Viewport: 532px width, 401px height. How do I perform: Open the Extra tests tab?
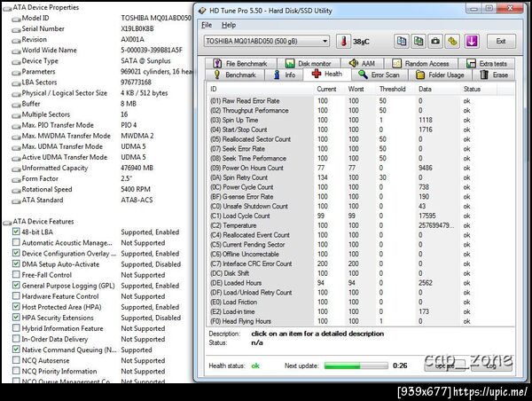tap(487, 64)
